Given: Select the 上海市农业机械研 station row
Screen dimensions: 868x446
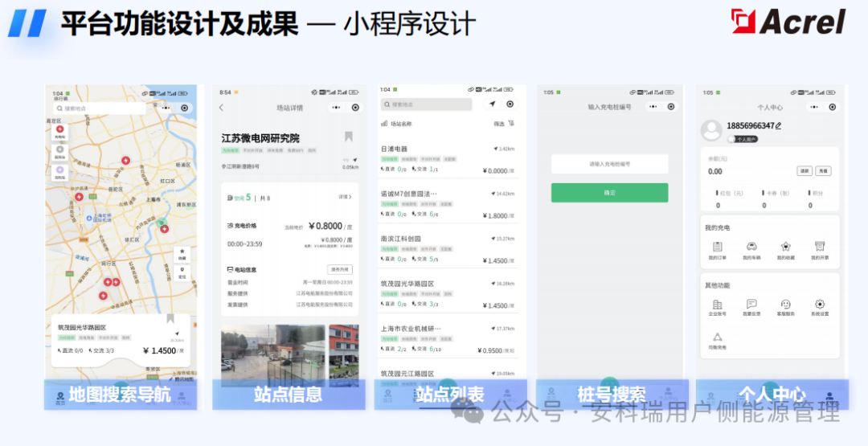Looking at the screenshot, I should click(x=448, y=339).
